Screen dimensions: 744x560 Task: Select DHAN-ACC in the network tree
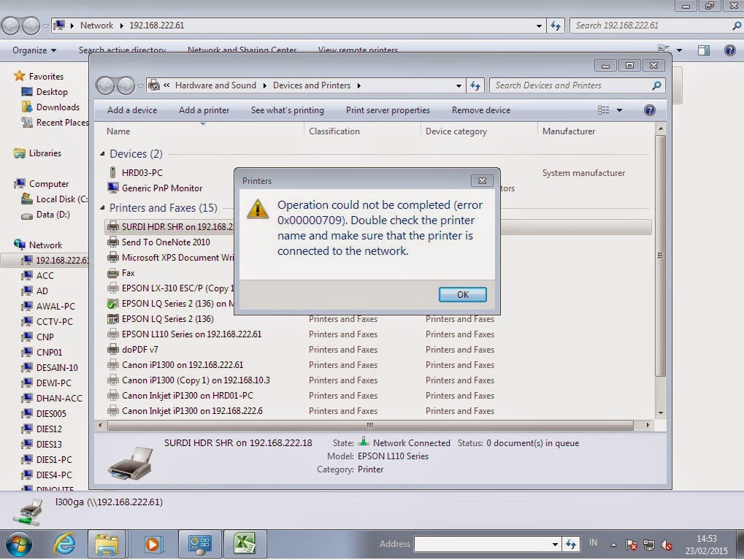pos(59,398)
